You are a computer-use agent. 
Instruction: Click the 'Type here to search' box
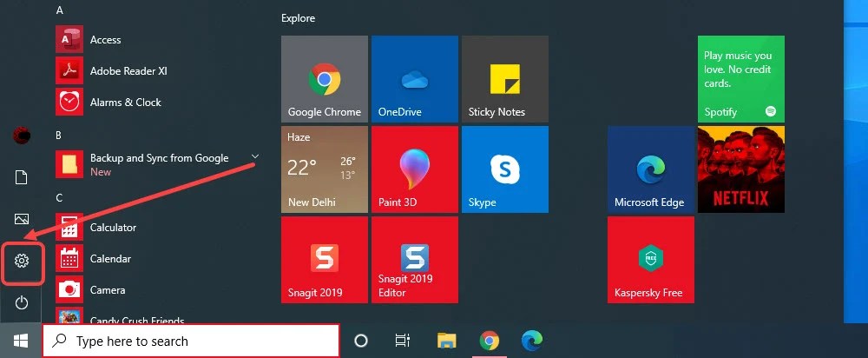pos(191,341)
